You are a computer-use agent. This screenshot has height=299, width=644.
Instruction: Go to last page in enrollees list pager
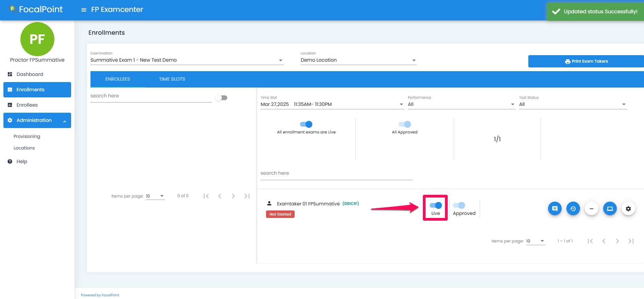(x=247, y=196)
